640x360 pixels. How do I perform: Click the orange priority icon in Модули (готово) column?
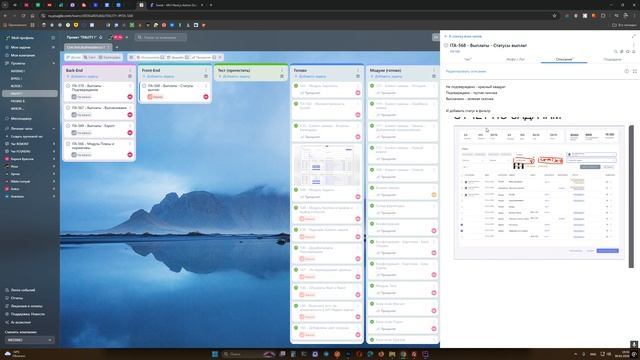(x=434, y=195)
